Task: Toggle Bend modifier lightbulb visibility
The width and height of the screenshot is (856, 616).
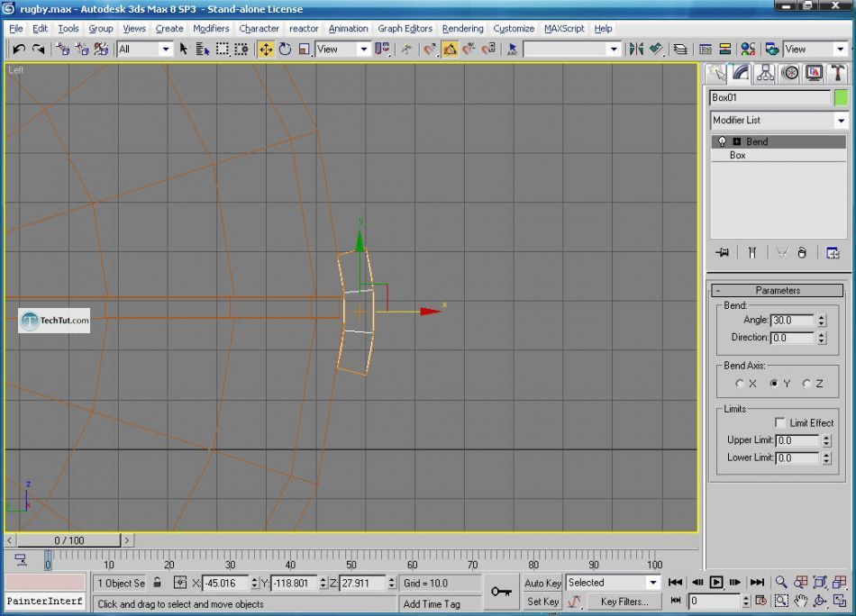Action: [722, 142]
